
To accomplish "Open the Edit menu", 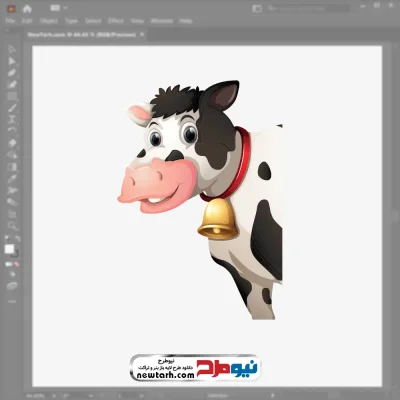I will point(27,21).
